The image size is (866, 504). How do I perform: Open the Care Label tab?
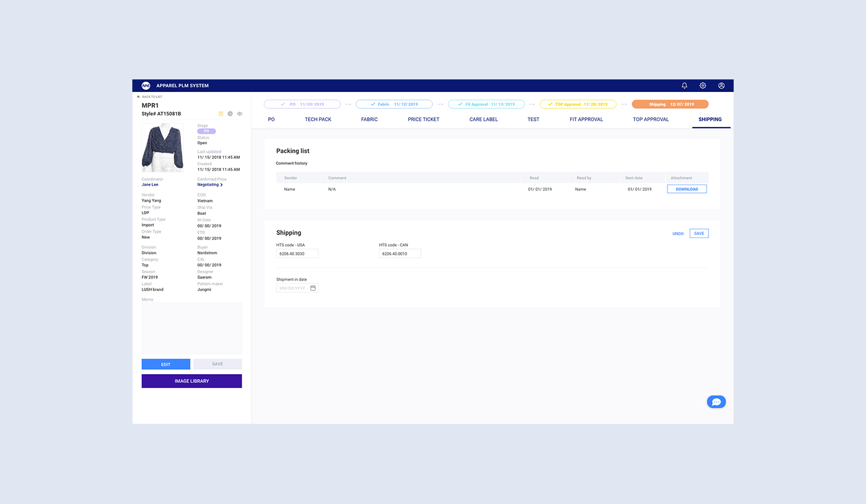(484, 119)
